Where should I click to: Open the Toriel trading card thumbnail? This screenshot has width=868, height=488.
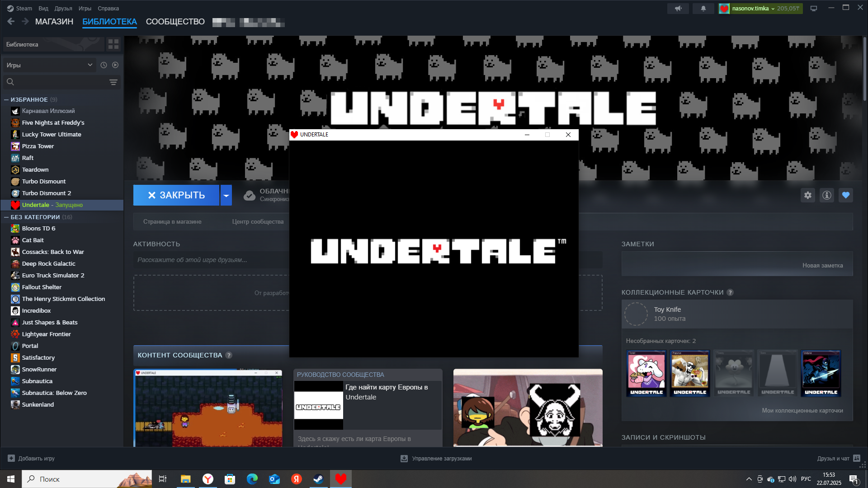click(646, 373)
